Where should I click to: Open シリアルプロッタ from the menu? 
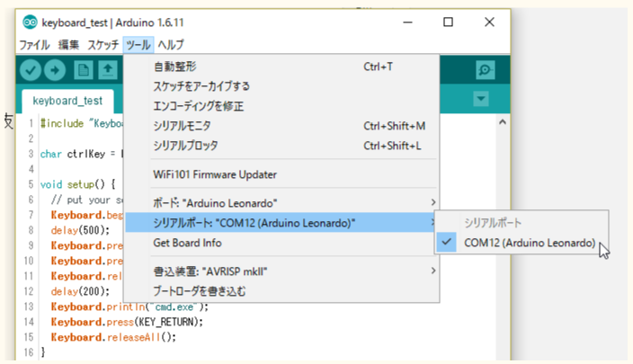281,146
